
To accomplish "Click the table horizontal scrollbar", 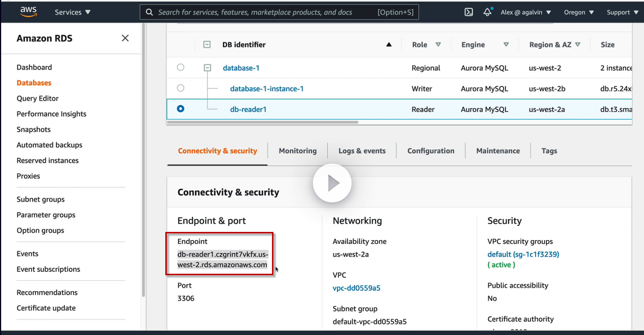I will pos(263,122).
